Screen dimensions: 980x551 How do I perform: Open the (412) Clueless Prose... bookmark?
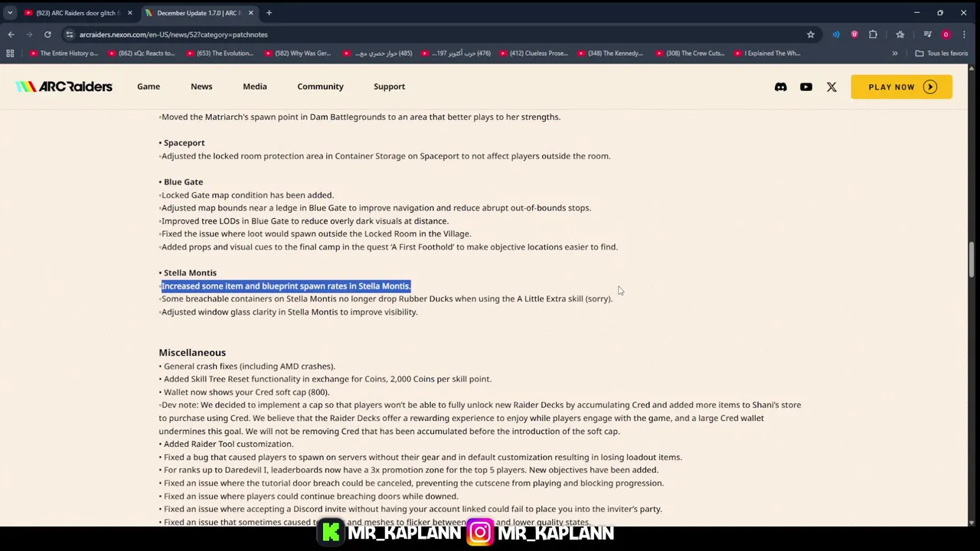(533, 54)
